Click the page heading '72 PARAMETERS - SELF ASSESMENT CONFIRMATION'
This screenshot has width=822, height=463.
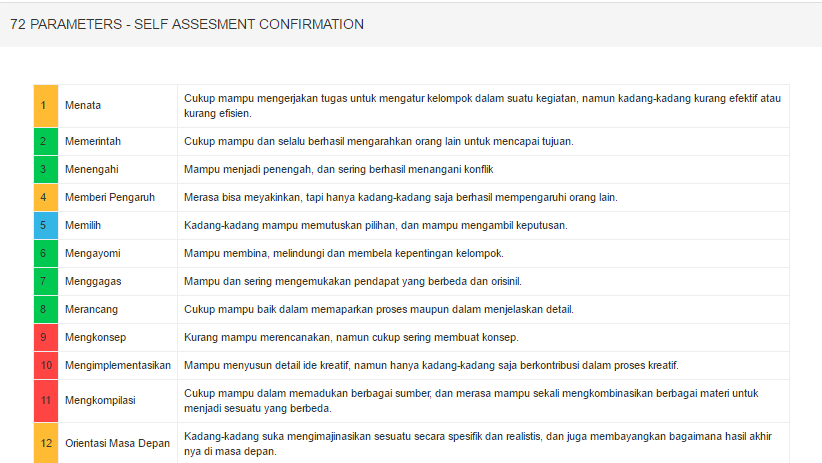(x=187, y=24)
